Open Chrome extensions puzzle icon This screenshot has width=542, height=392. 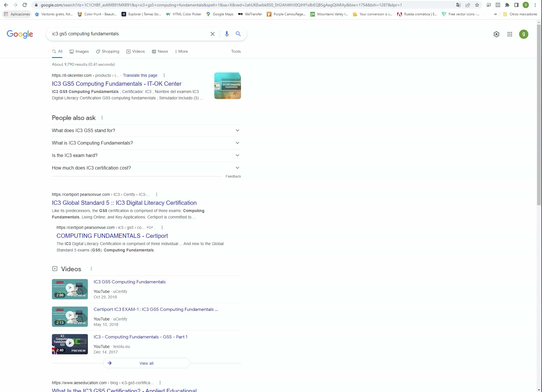[x=507, y=5]
